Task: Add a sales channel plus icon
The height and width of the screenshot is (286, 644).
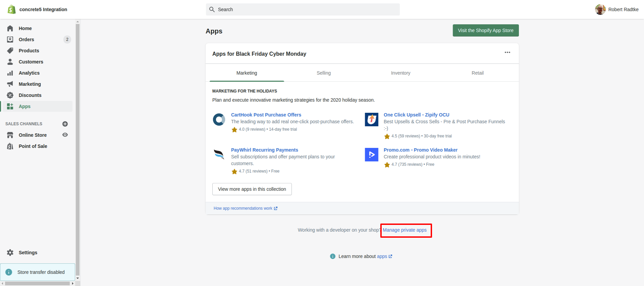Action: tap(65, 124)
